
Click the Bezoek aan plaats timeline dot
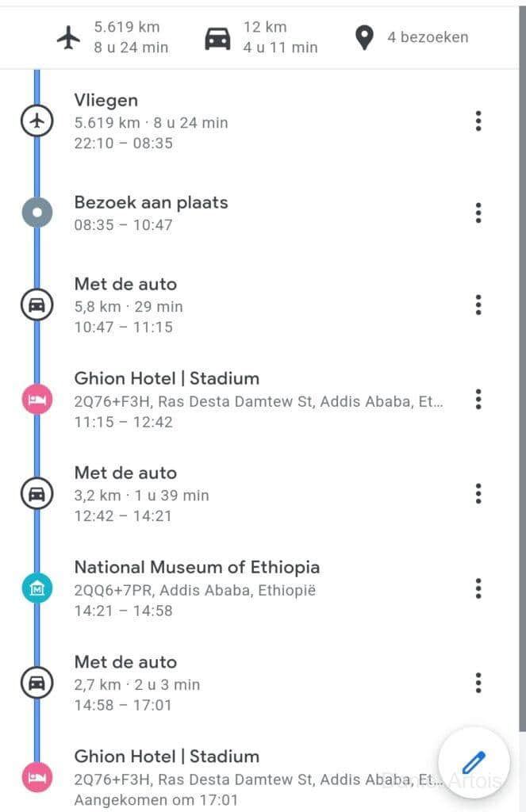(x=36, y=213)
